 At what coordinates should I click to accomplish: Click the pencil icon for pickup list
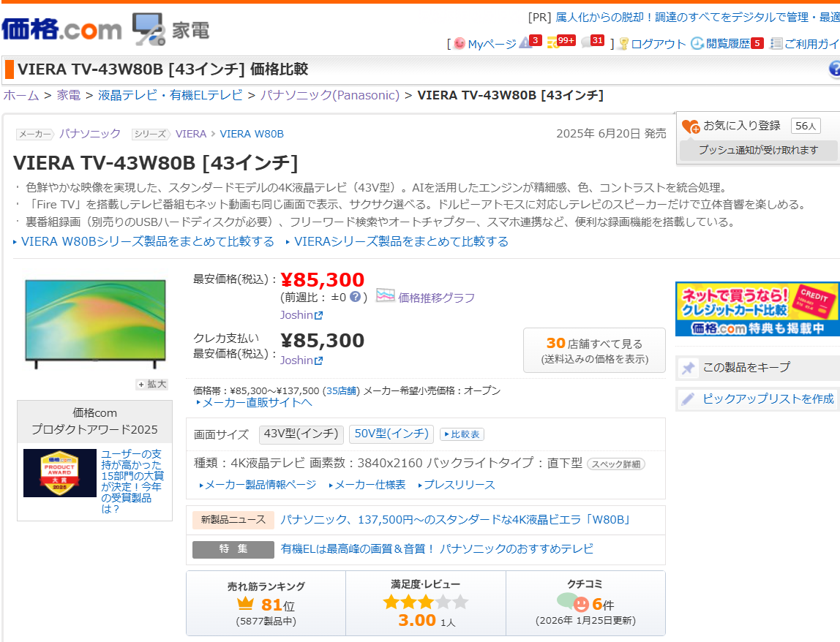pyautogui.click(x=688, y=399)
